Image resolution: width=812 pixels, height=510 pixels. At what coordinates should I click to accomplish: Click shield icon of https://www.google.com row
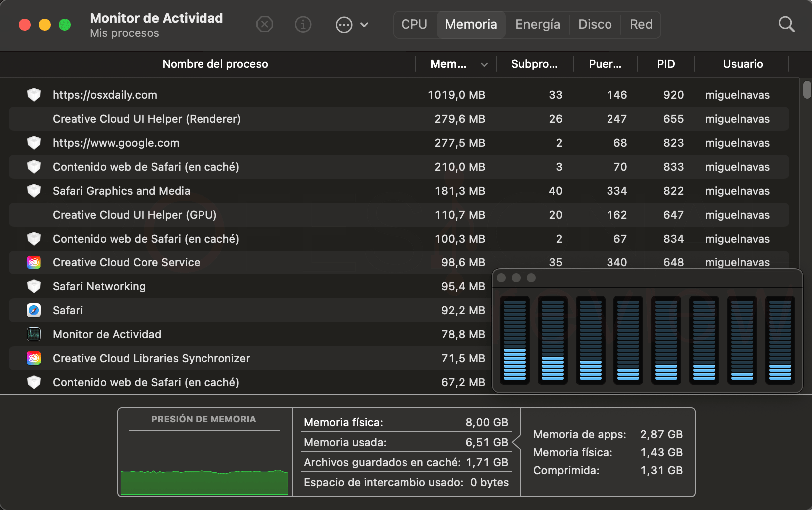point(34,143)
